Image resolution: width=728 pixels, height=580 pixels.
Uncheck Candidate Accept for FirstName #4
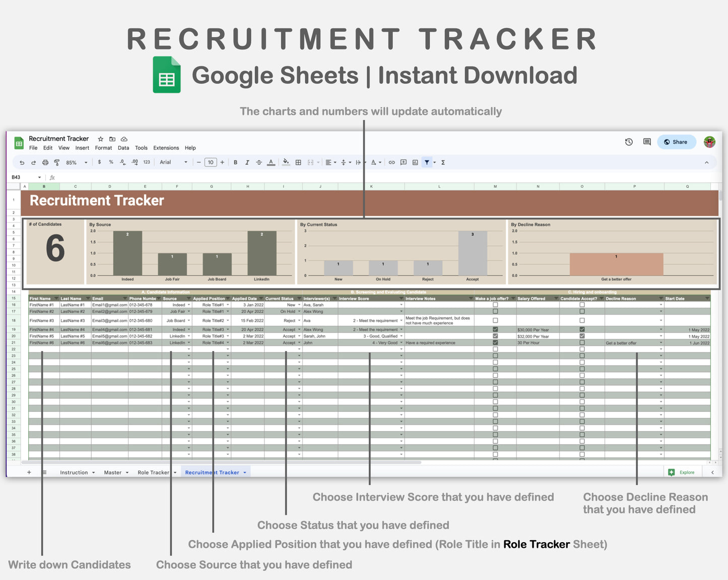tap(582, 329)
